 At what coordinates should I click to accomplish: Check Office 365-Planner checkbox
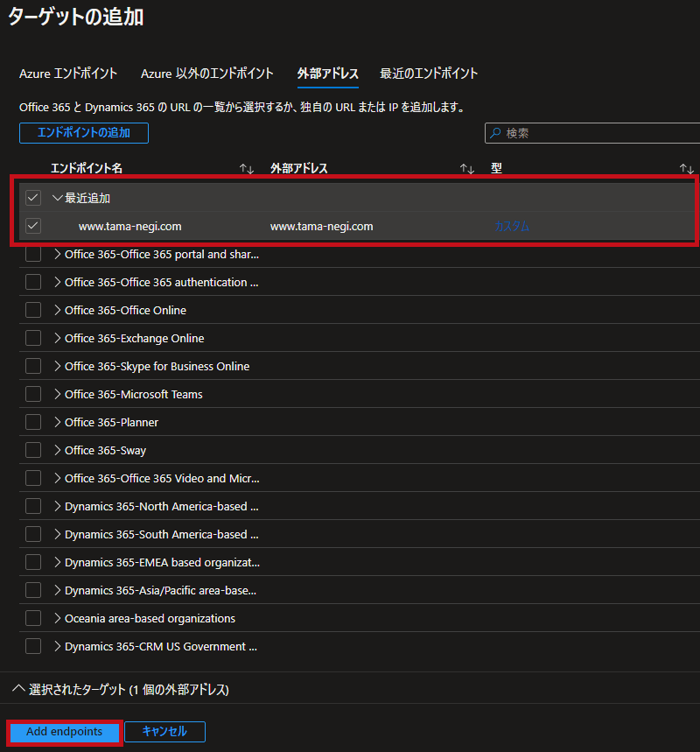[33, 422]
